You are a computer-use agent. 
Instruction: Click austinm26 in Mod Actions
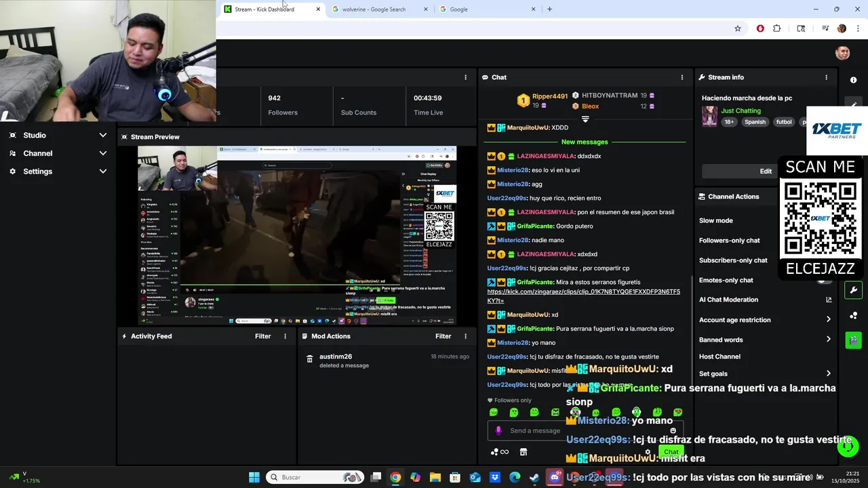click(336, 357)
